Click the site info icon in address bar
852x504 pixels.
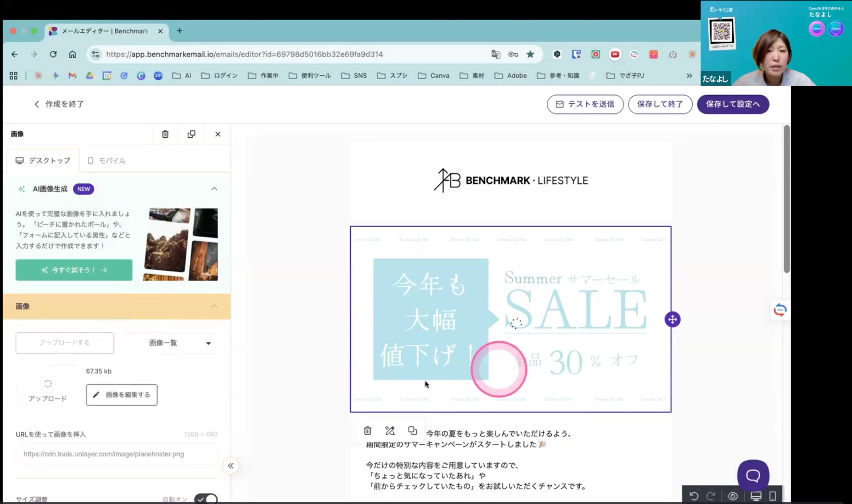(96, 54)
